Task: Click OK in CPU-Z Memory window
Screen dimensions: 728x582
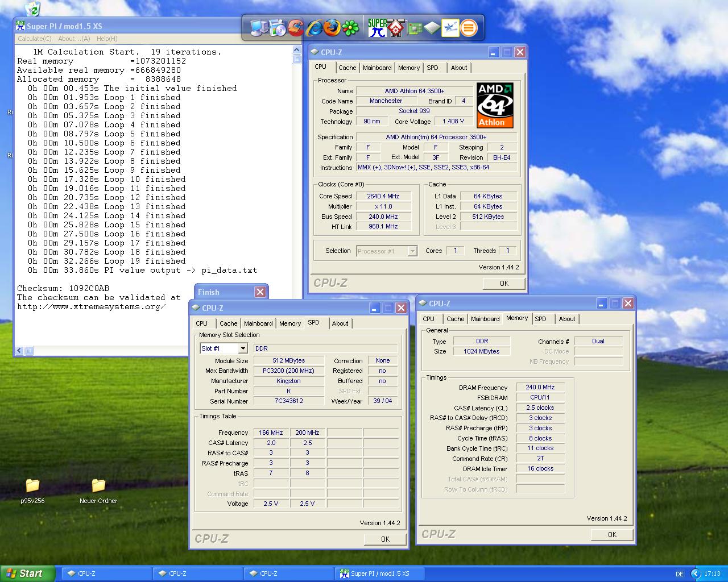Action: (612, 534)
